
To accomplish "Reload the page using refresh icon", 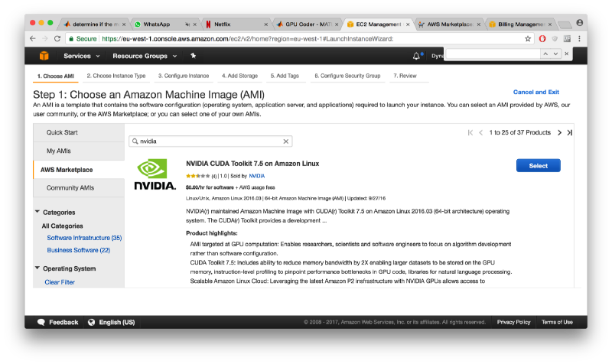I will coord(57,39).
